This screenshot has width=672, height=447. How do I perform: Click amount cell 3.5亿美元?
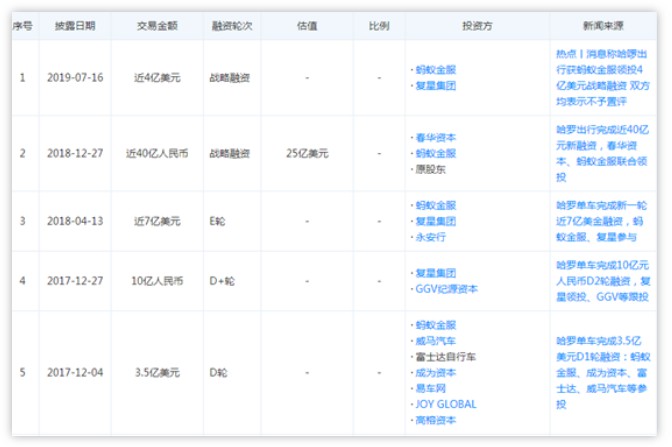pos(157,372)
